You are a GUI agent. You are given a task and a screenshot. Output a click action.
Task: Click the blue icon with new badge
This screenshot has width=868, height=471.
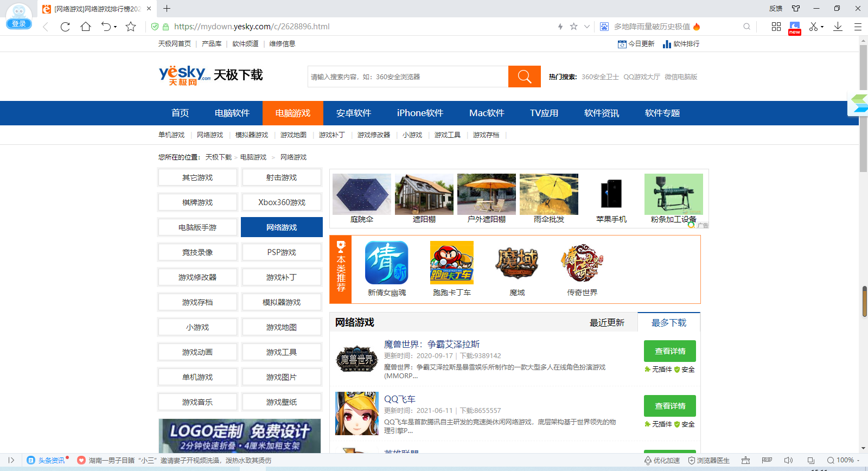point(795,28)
